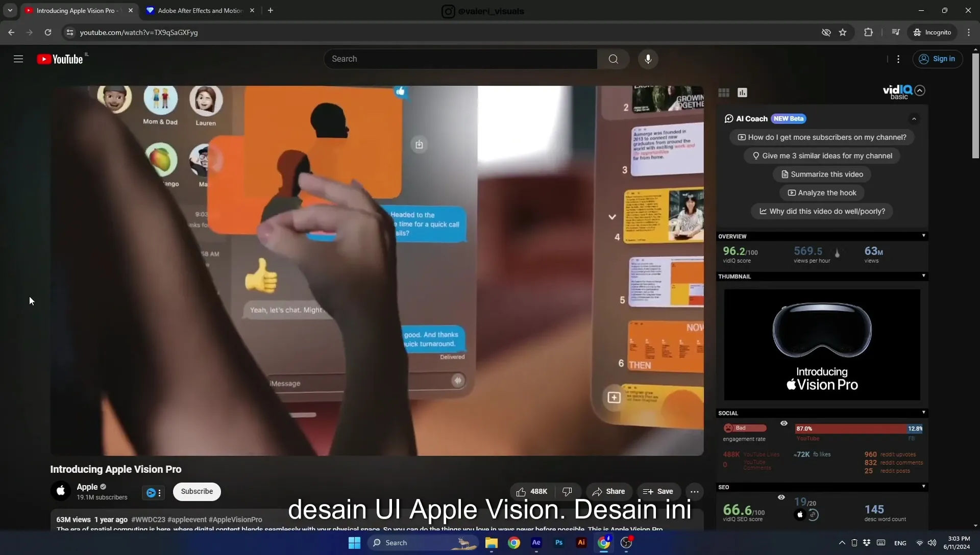Screen dimensions: 980x555
Task: Collapse the Social section arrow
Action: [923, 412]
